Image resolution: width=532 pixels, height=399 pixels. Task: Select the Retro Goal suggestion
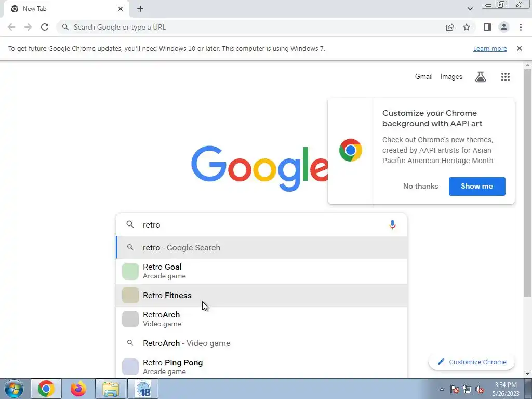(261, 271)
